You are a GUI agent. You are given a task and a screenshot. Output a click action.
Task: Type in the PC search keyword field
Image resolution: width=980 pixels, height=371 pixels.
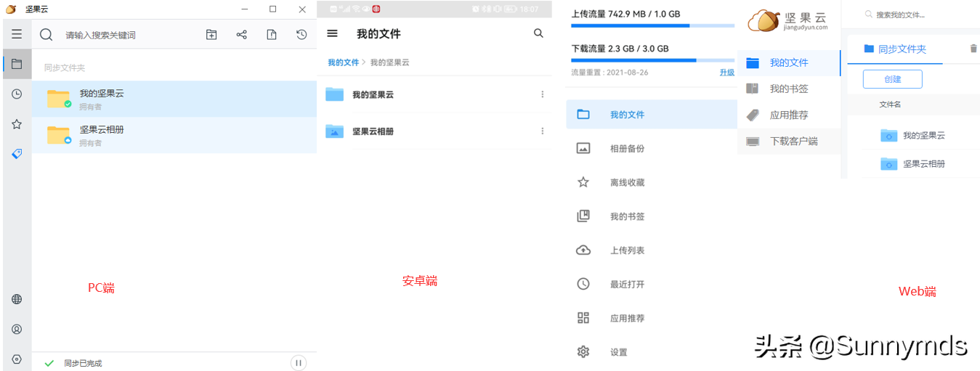click(123, 35)
